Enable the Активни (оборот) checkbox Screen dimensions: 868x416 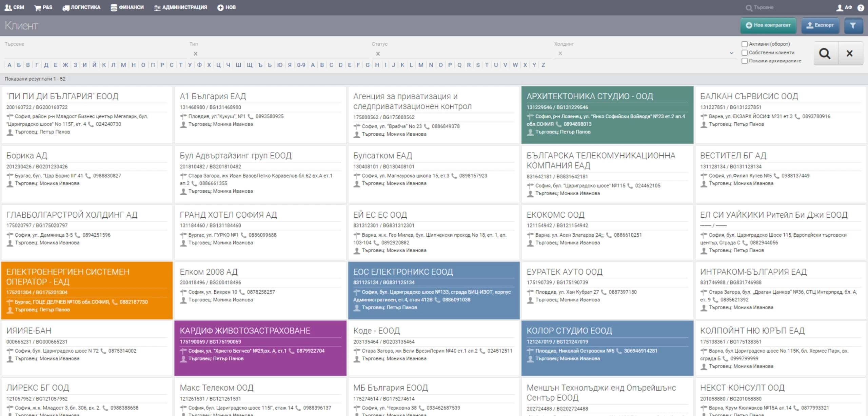[745, 44]
